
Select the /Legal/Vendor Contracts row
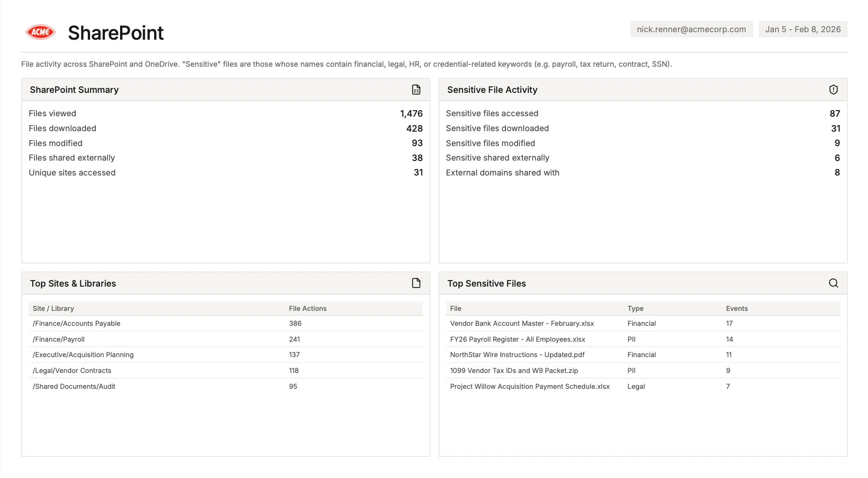226,371
